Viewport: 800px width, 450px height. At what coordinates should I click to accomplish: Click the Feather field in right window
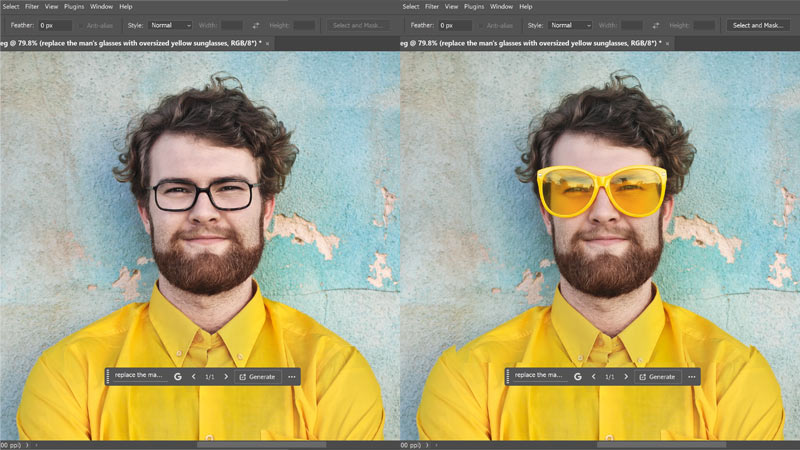[455, 25]
